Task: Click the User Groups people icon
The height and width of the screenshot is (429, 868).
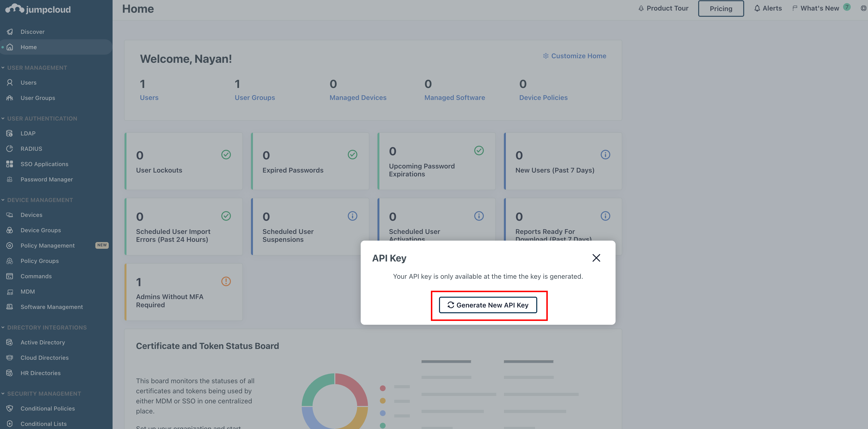Action: tap(10, 98)
